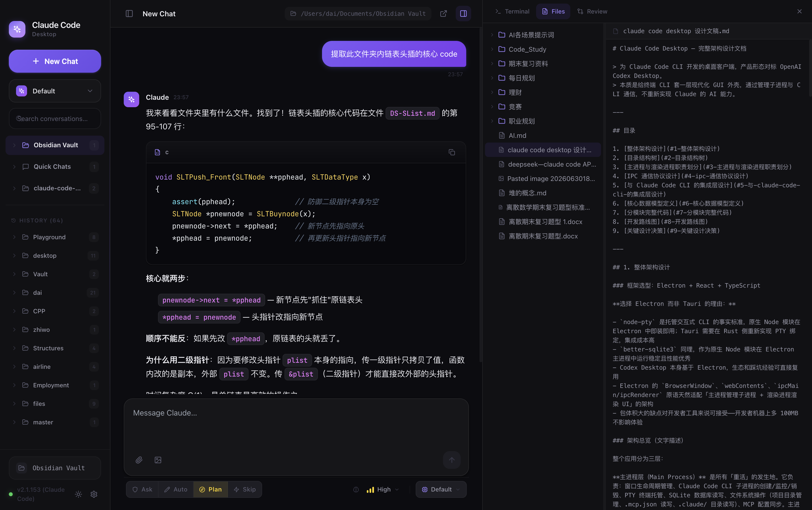Image resolution: width=812 pixels, height=510 pixels.
Task: Toggle the left sidebar panel icon
Action: [x=129, y=14]
